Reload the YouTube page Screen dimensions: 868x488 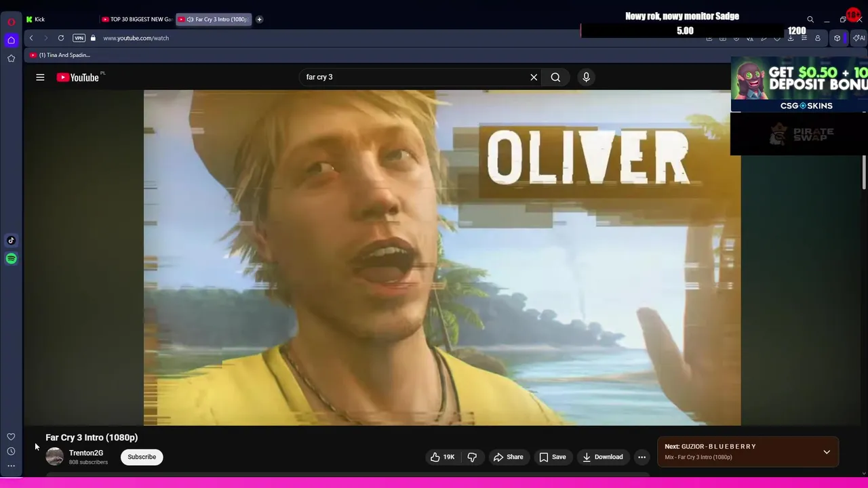pyautogui.click(x=61, y=38)
